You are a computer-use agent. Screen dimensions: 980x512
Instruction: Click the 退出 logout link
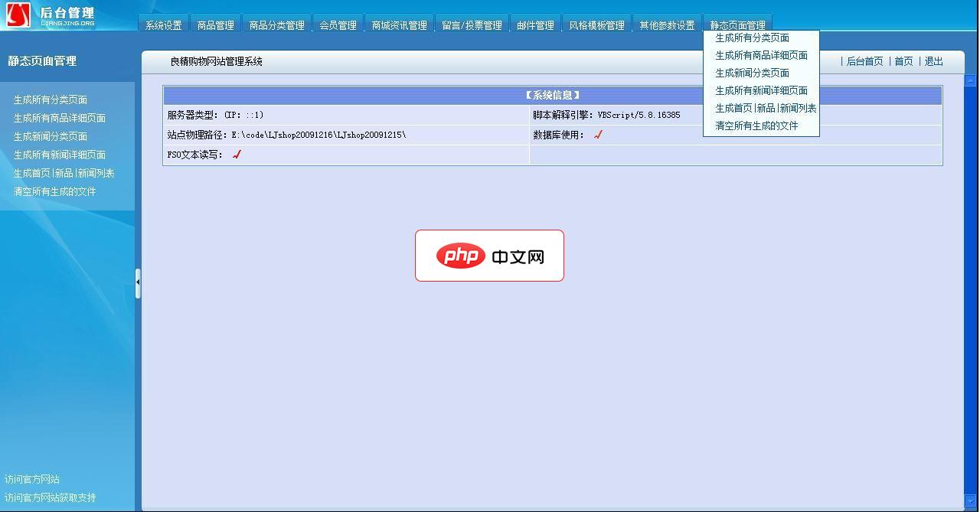pos(933,61)
